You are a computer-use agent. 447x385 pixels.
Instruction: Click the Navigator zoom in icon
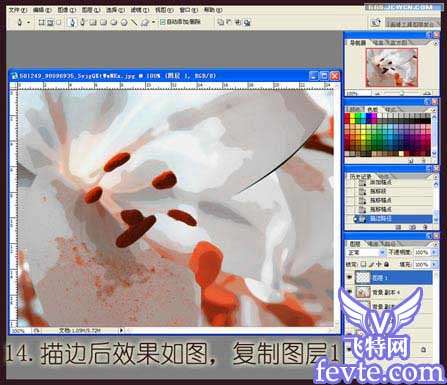point(428,94)
